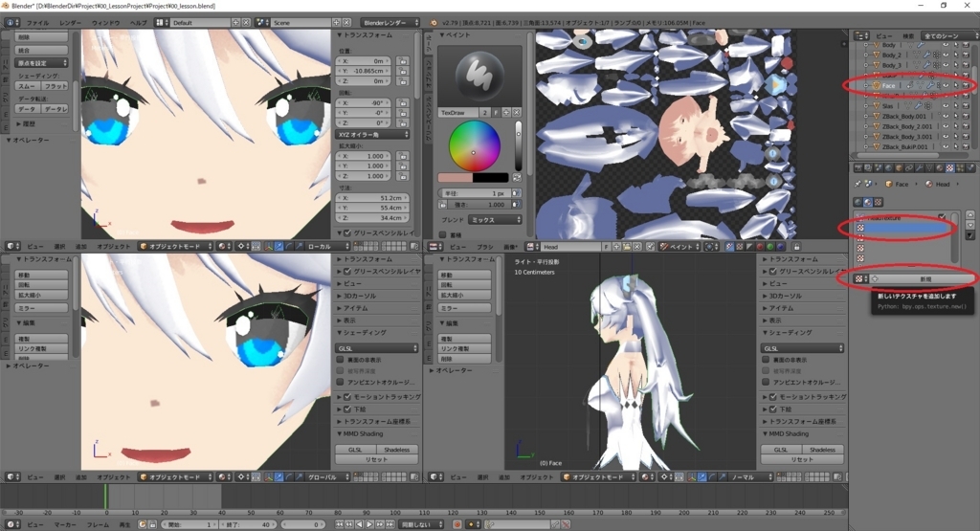Toggle visibility eye of ZBack_Body.001 object
Screen dimensions: 980x531
pos(946,116)
